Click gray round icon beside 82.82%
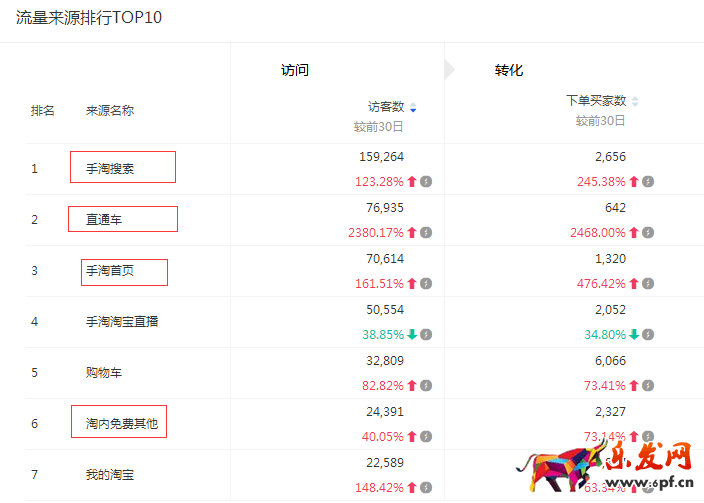The height and width of the screenshot is (503, 704). (426, 385)
